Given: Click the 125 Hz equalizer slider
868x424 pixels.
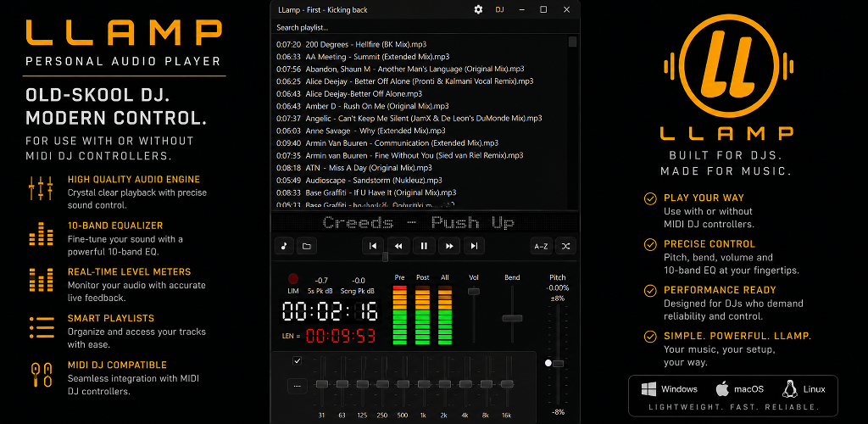Looking at the screenshot, I should (x=363, y=383).
